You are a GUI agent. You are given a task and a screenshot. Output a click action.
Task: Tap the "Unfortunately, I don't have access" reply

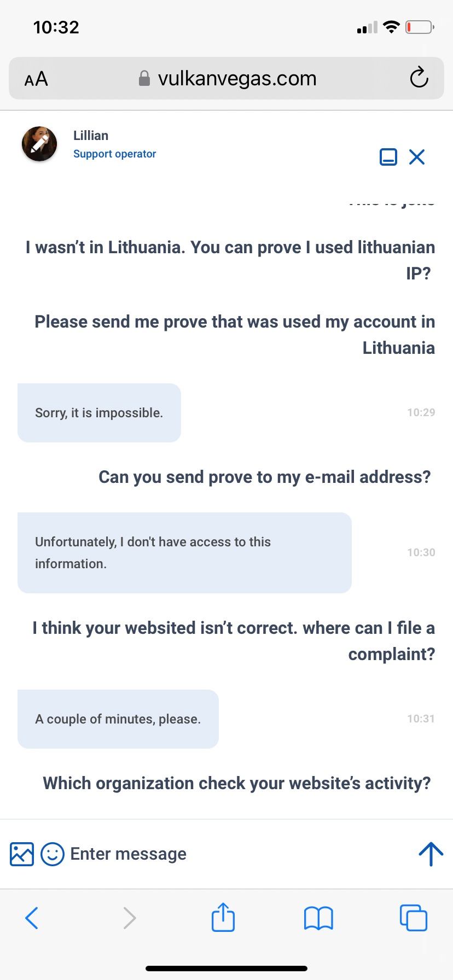(184, 553)
